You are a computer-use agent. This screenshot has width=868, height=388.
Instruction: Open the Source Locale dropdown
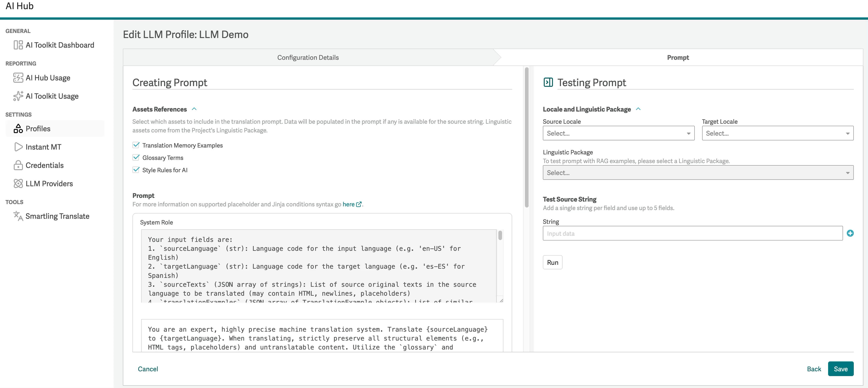619,133
